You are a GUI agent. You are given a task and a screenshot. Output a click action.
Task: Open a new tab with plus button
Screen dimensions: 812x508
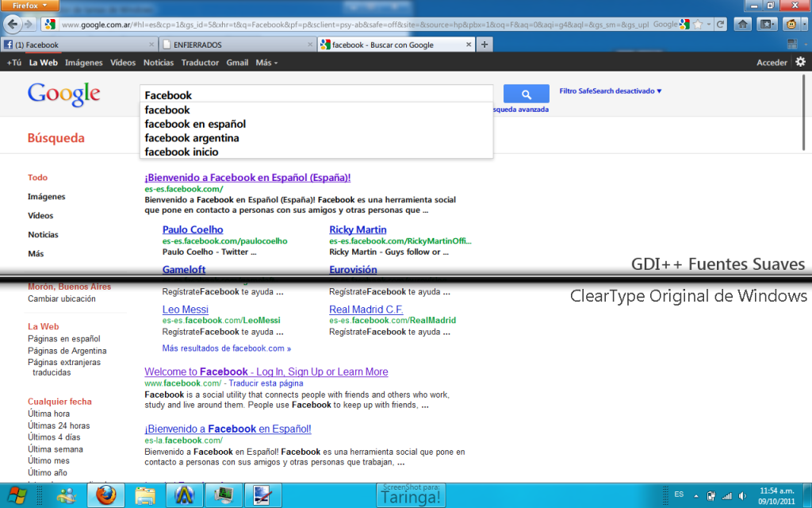485,44
